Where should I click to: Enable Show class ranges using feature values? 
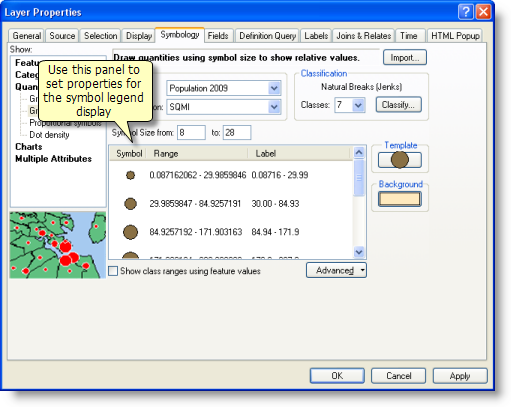pyautogui.click(x=113, y=271)
